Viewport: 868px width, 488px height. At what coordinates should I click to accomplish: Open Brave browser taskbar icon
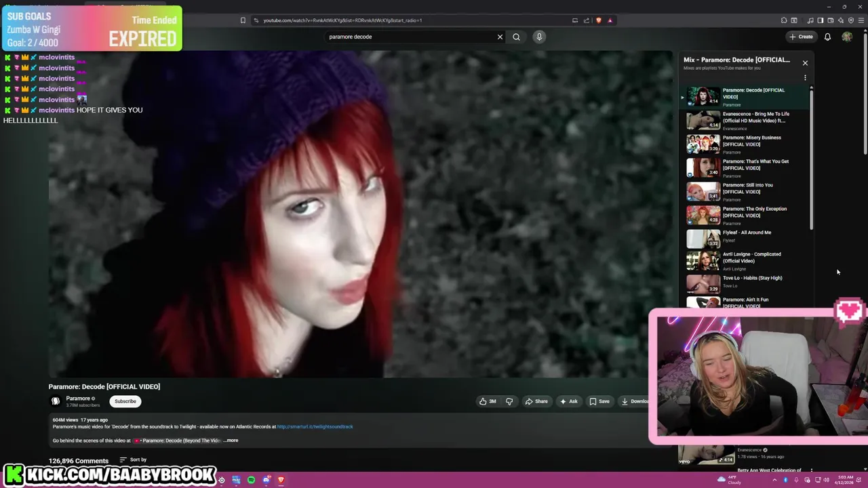(x=281, y=481)
